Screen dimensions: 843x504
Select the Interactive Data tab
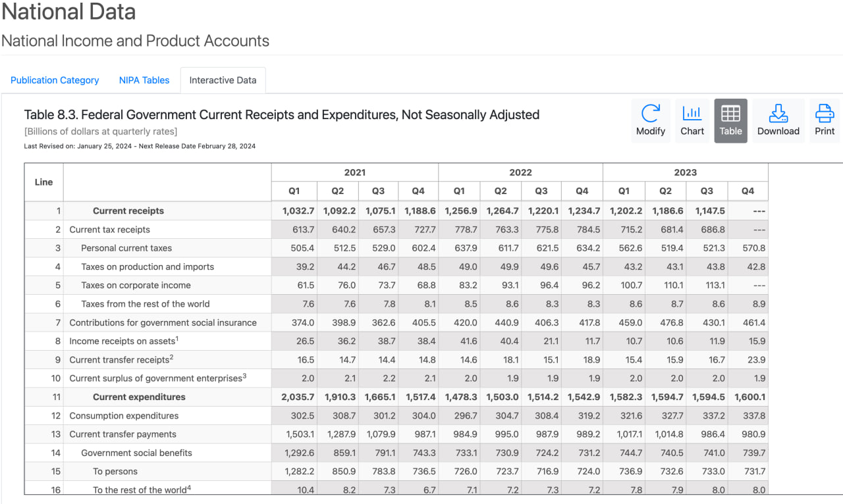tap(223, 80)
